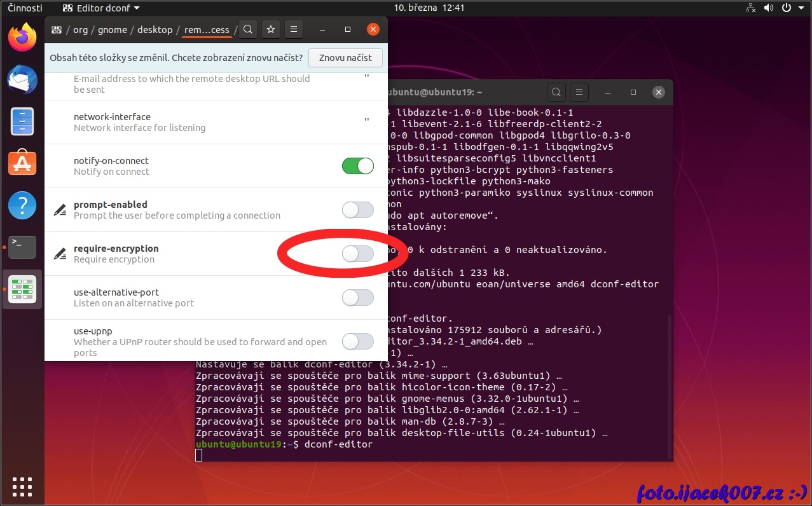Turn on the prompt-enabled switch
Screen dimensions: 812x506
(x=357, y=210)
